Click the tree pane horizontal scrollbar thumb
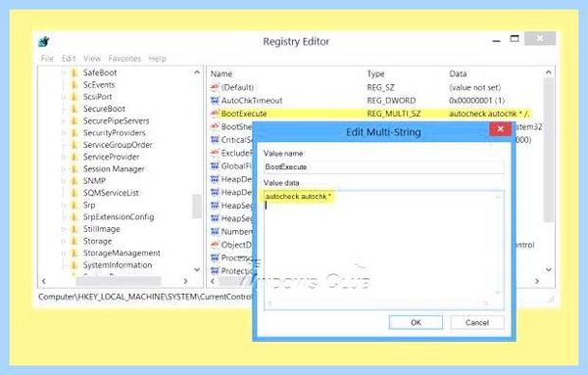The height and width of the screenshot is (375, 588). pos(119,281)
